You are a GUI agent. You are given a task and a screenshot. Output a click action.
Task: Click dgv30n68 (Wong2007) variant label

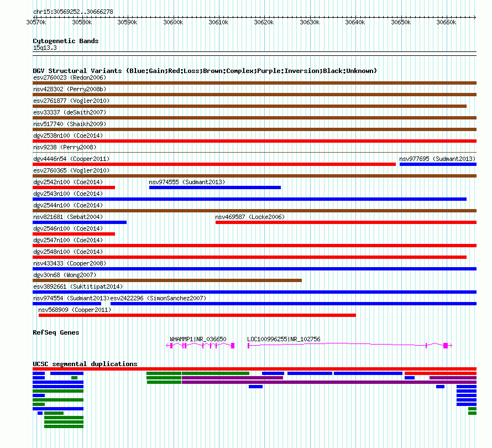click(x=65, y=275)
